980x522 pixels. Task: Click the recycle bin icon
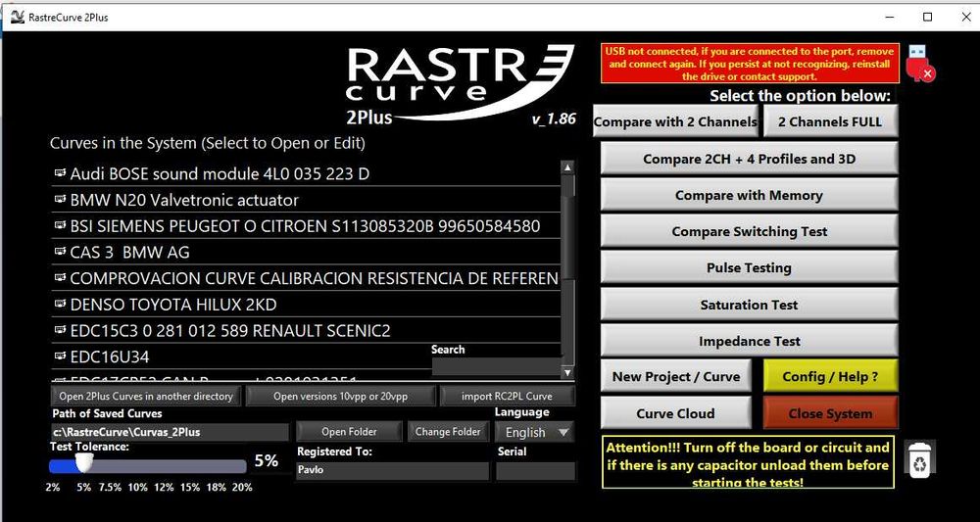[919, 459]
